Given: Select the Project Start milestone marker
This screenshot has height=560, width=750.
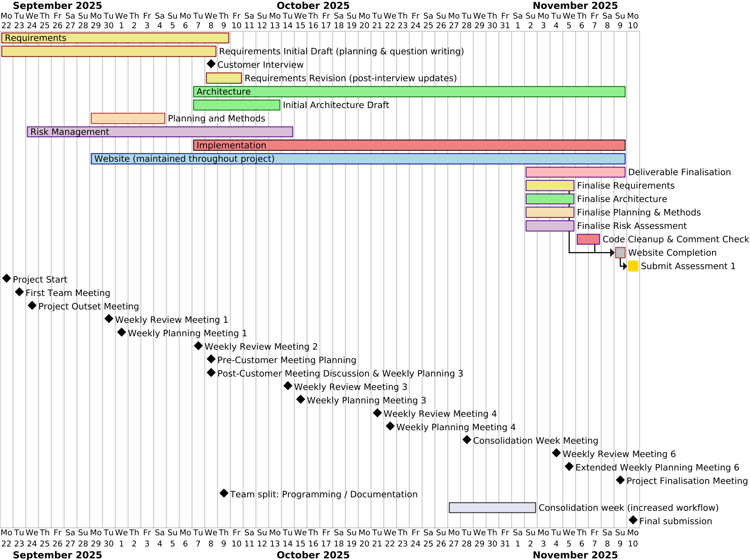Looking at the screenshot, I should point(6,278).
